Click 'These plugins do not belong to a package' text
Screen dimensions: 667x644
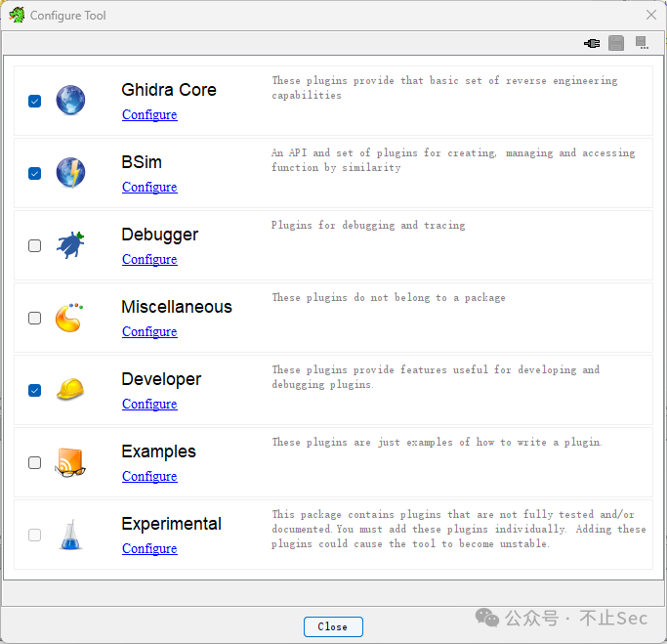coord(389,297)
